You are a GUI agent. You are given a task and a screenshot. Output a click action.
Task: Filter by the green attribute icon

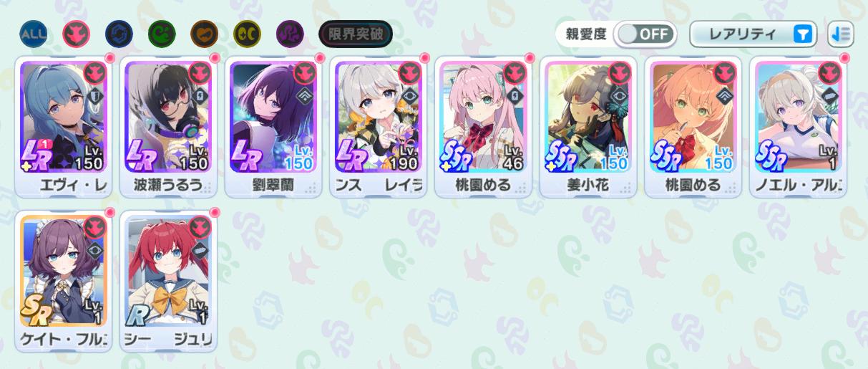[162, 33]
